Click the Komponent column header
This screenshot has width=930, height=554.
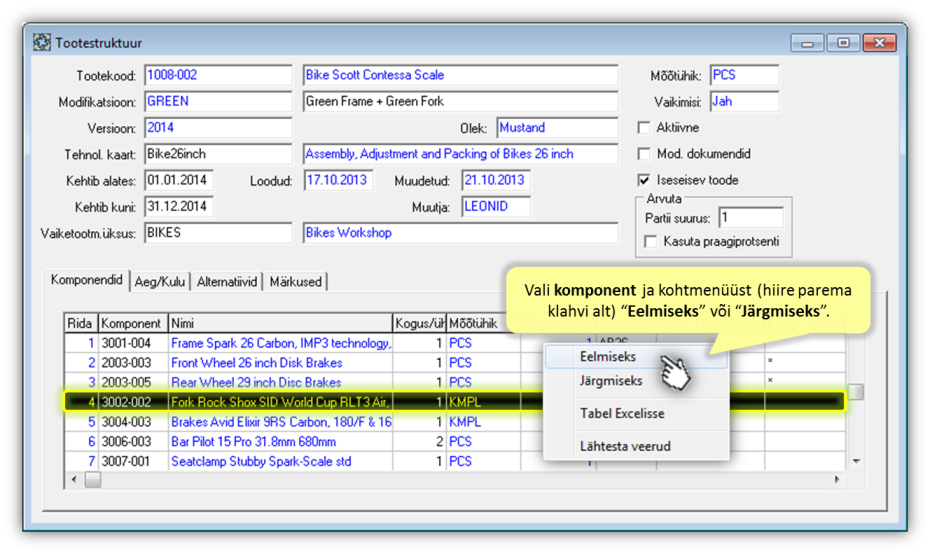(133, 323)
